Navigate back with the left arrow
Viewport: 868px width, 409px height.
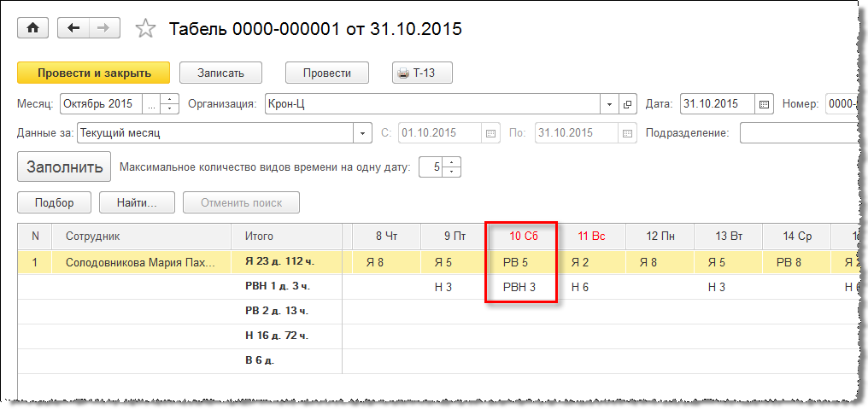coord(73,28)
